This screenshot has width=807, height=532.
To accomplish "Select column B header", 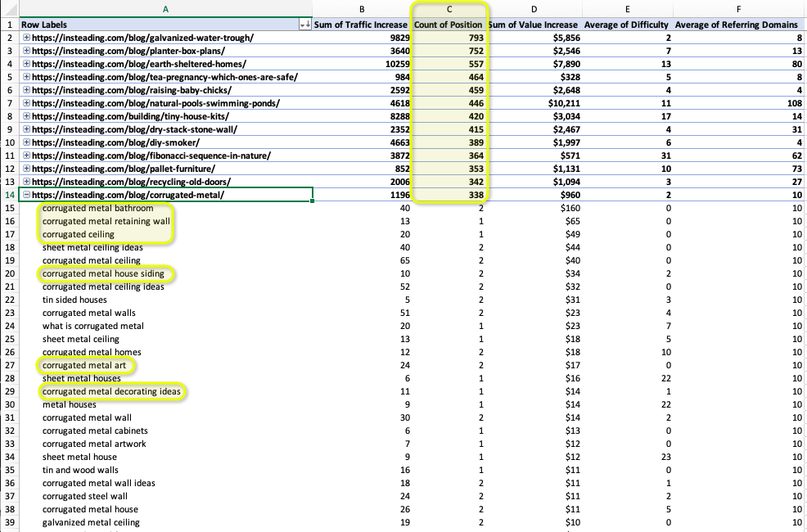I will coord(362,9).
